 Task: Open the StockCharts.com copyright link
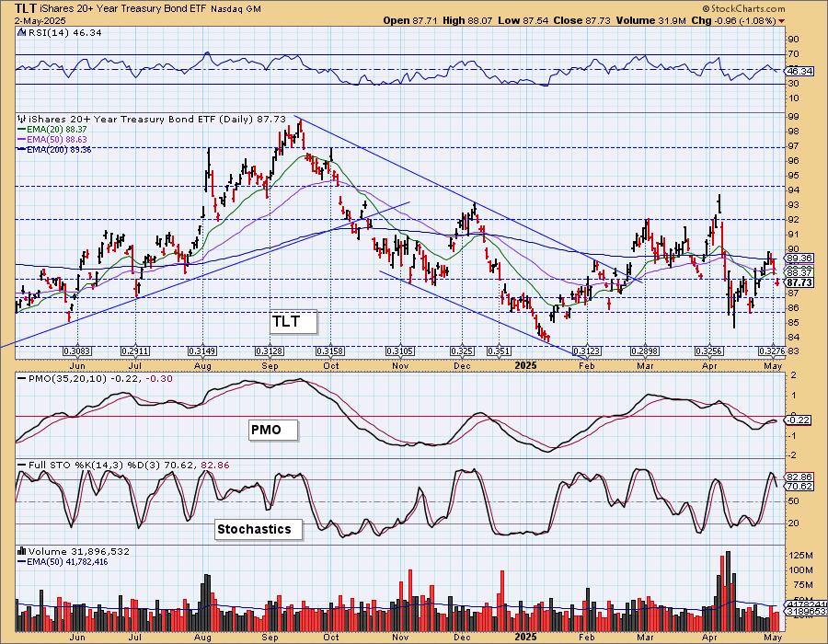point(743,9)
